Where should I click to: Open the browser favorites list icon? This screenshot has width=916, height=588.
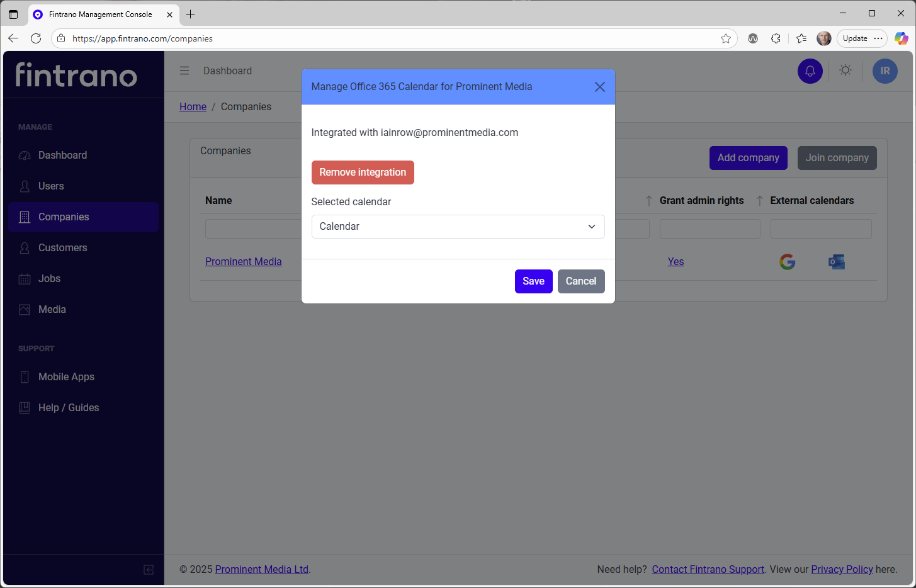[x=801, y=39]
